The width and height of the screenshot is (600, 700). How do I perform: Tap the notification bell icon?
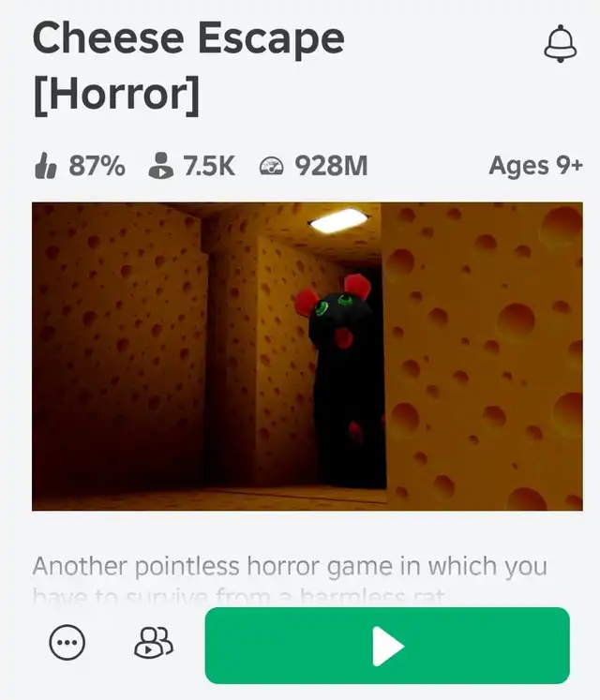pos(561,44)
